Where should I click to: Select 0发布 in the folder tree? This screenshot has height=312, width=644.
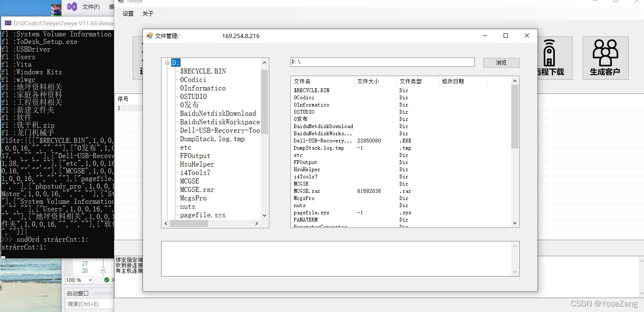[189, 105]
